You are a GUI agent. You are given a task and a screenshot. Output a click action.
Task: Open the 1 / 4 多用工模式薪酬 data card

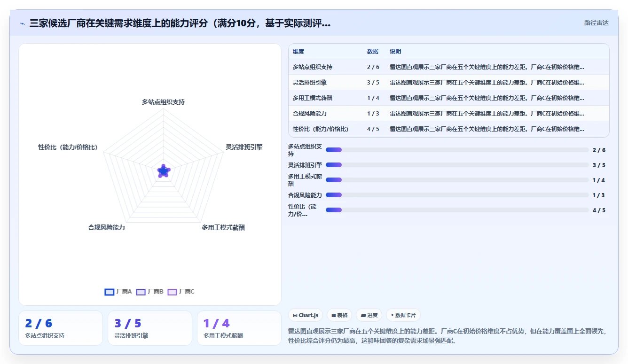coord(239,328)
